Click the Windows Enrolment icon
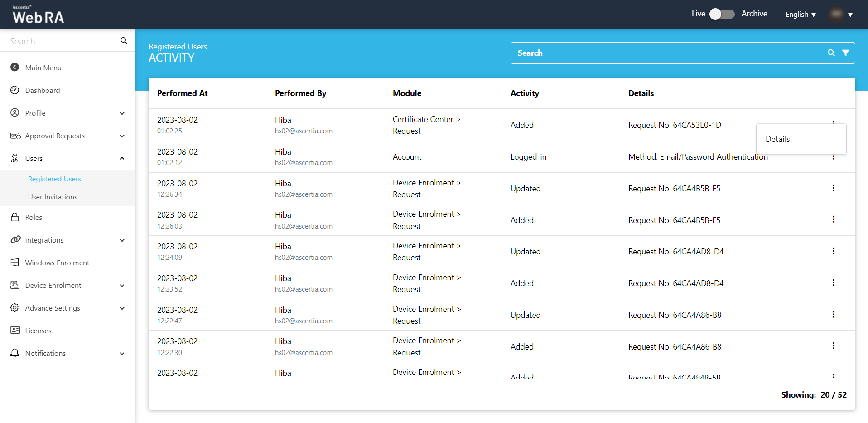The image size is (868, 423). point(15,263)
